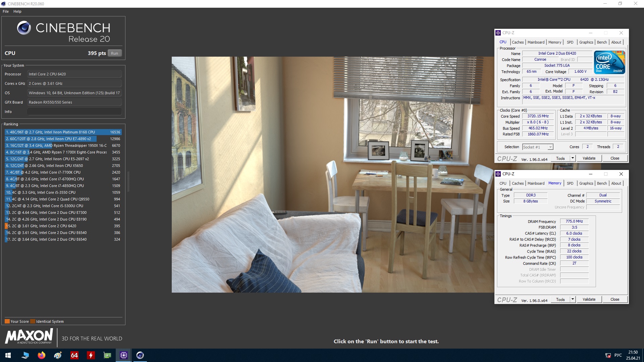
Task: Open About tab in upper CPU-Z
Action: click(616, 42)
